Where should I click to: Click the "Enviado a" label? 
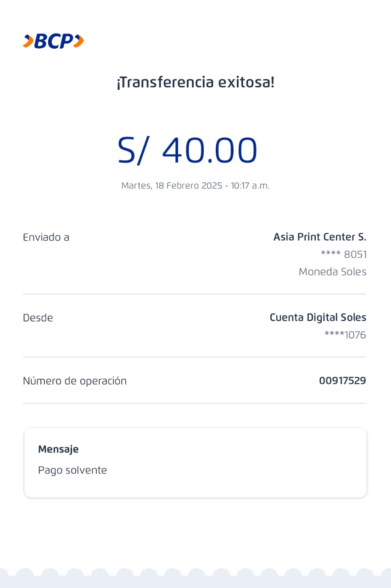pyautogui.click(x=46, y=237)
